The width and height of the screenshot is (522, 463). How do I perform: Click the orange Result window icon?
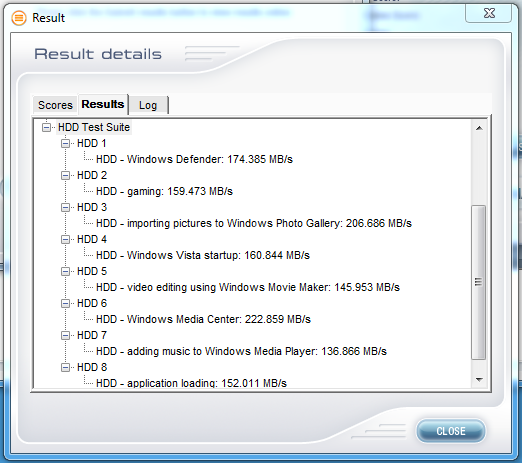(x=19, y=18)
